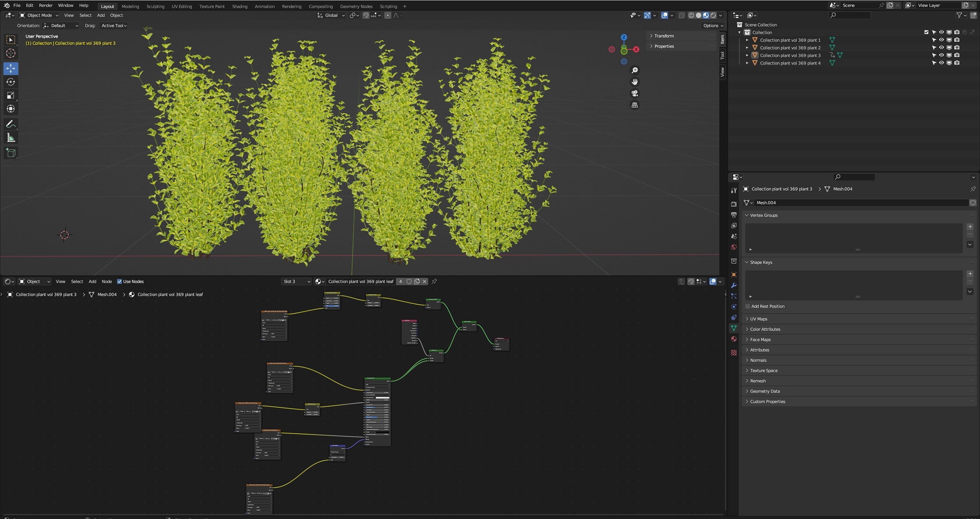Open the Material properties tab icon

coord(734,339)
